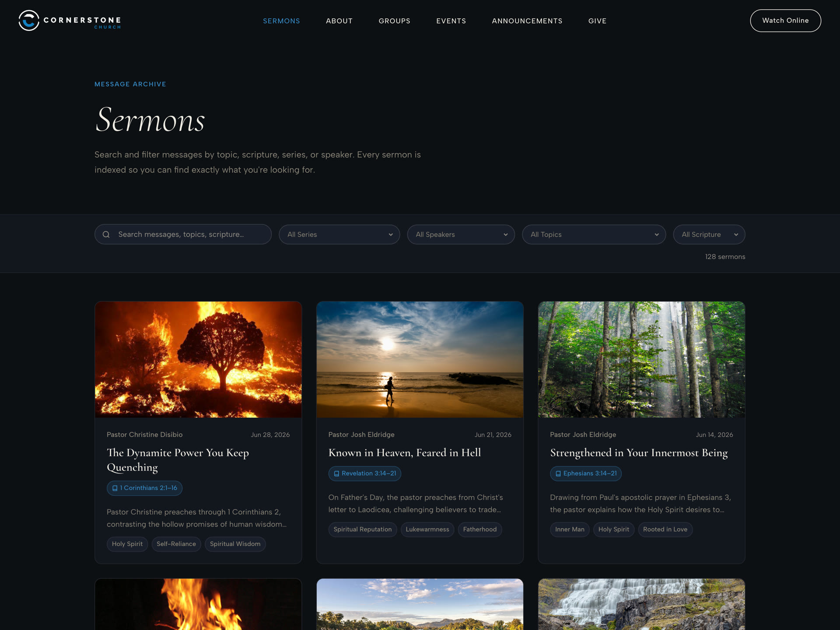Open sermon Strengthened in Your Innermost Being
Viewport: 840px width, 630px height.
[639, 453]
